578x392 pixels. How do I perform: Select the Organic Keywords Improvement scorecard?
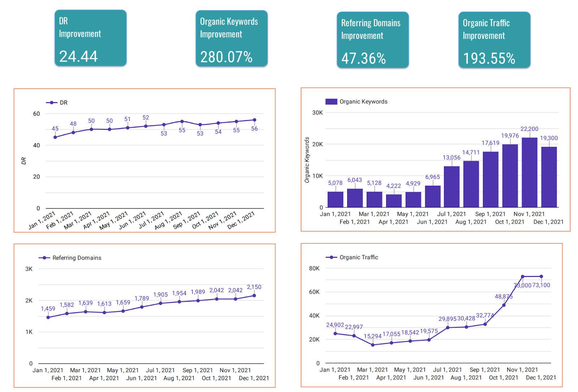(x=232, y=38)
